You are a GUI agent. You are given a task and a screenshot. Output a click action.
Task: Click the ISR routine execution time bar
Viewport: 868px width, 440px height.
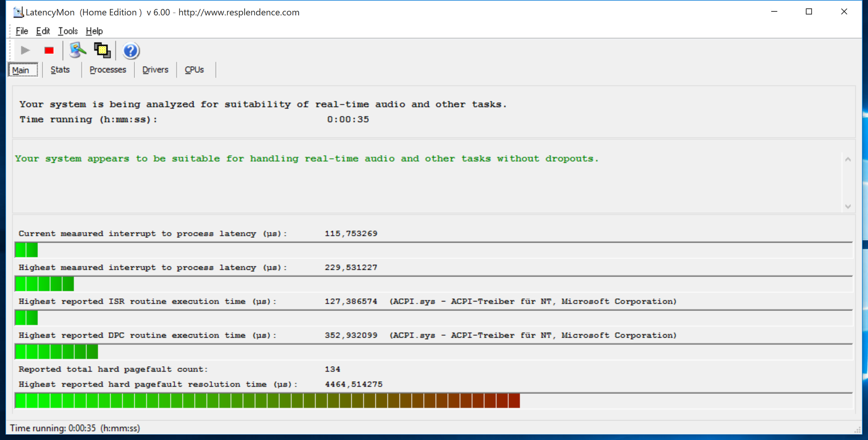point(434,318)
